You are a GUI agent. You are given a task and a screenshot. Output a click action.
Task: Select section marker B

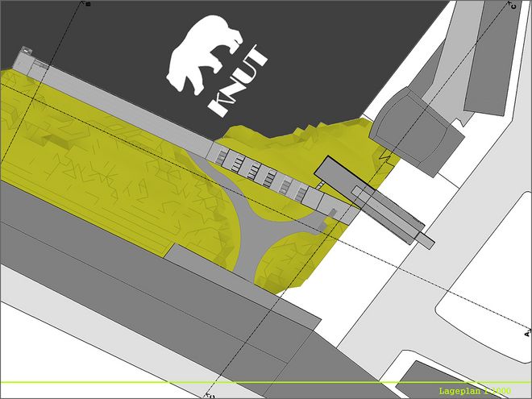[x=88, y=4]
